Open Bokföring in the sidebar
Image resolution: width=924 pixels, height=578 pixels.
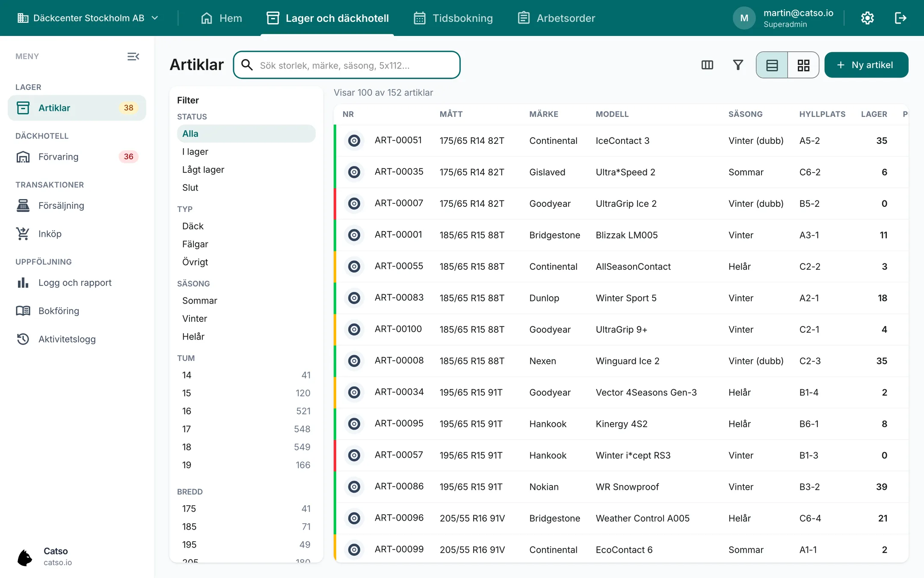point(77,311)
